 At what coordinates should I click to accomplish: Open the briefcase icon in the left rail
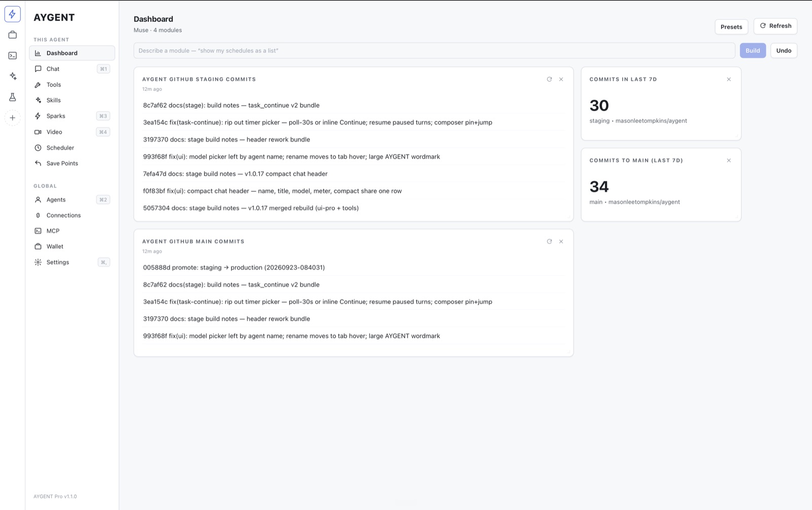point(12,35)
